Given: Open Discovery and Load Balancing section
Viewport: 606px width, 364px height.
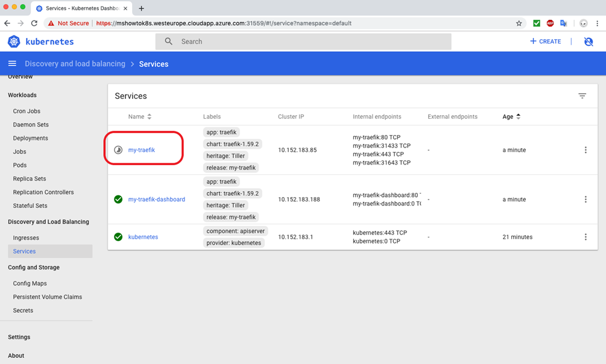Looking at the screenshot, I should coord(48,222).
